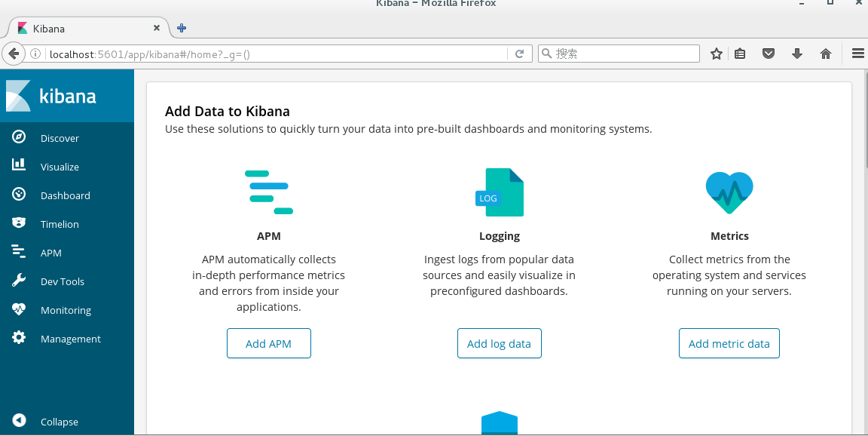
Task: Click the URL address bar
Action: pyautogui.click(x=277, y=54)
